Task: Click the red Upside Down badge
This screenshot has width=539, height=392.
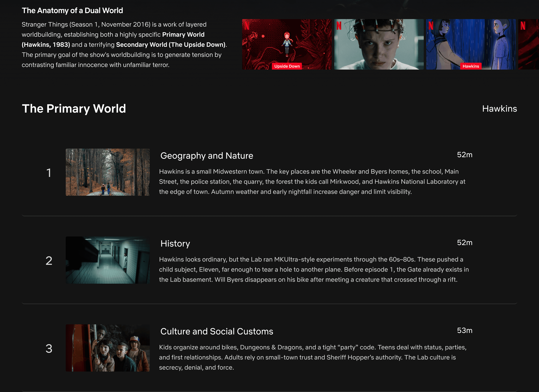Action: (287, 66)
